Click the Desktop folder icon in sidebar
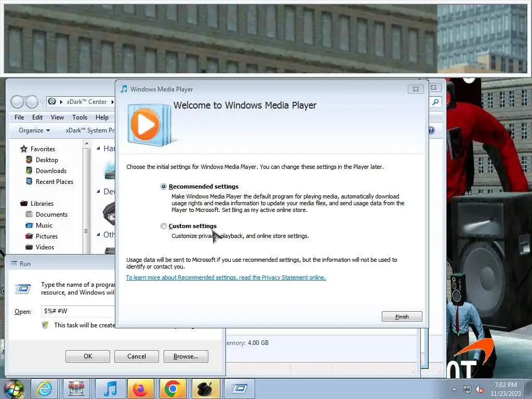 pos(29,160)
